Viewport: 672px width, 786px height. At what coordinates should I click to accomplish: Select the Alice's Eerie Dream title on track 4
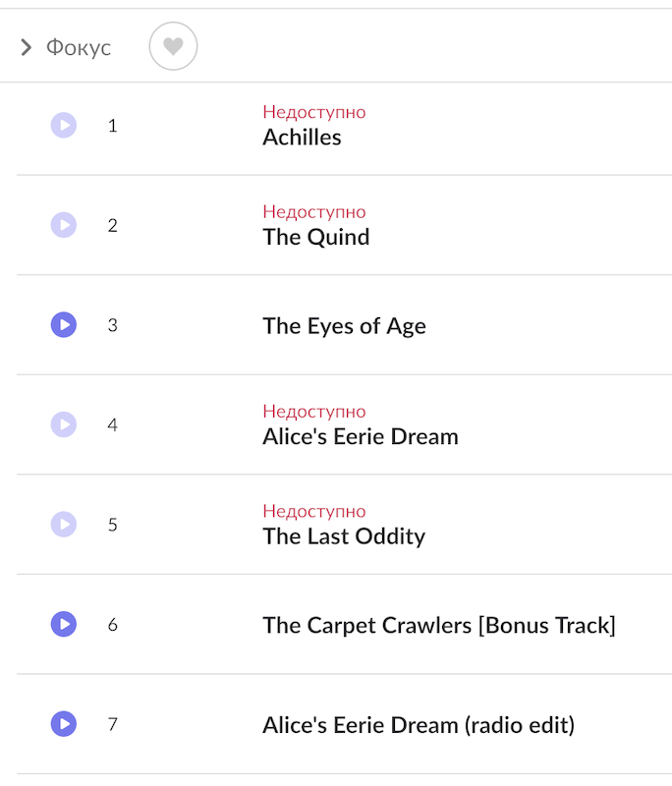[x=360, y=437]
